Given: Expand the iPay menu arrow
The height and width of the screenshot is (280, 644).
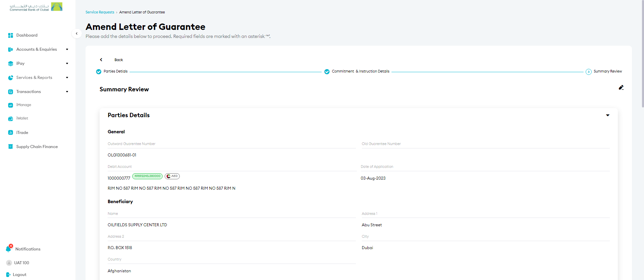Looking at the screenshot, I should [67, 63].
